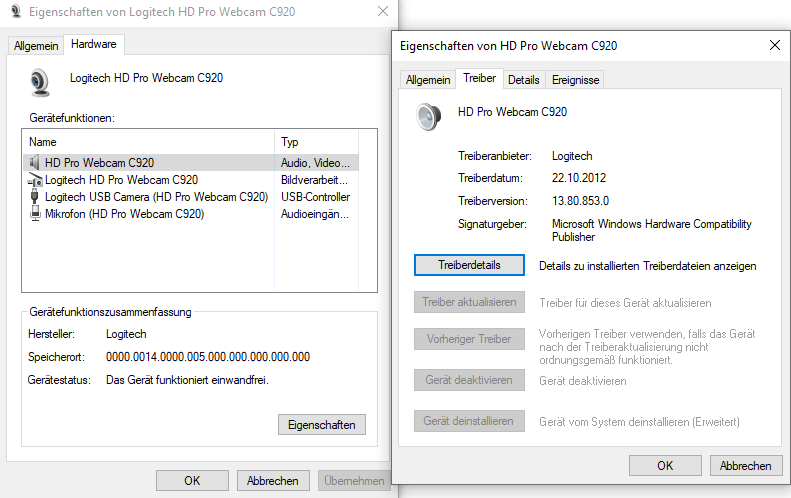Viewport: 791px width, 498px height.
Task: Click the webcam icon in left window title bar
Action: click(16, 11)
